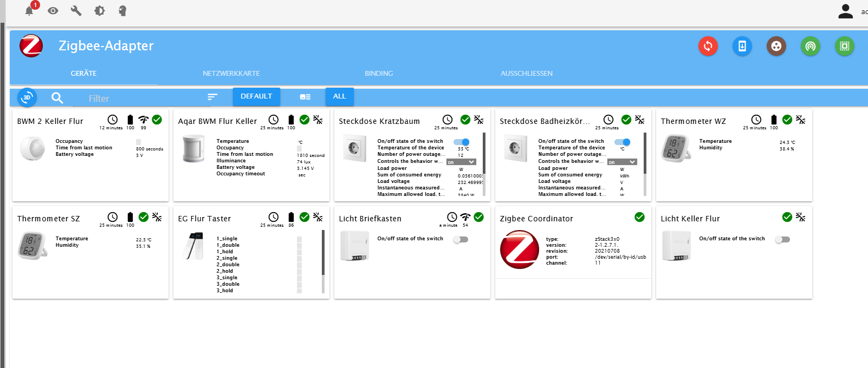Click green status check on Steckdose Kratzbaum
The width and height of the screenshot is (868, 368).
(465, 120)
